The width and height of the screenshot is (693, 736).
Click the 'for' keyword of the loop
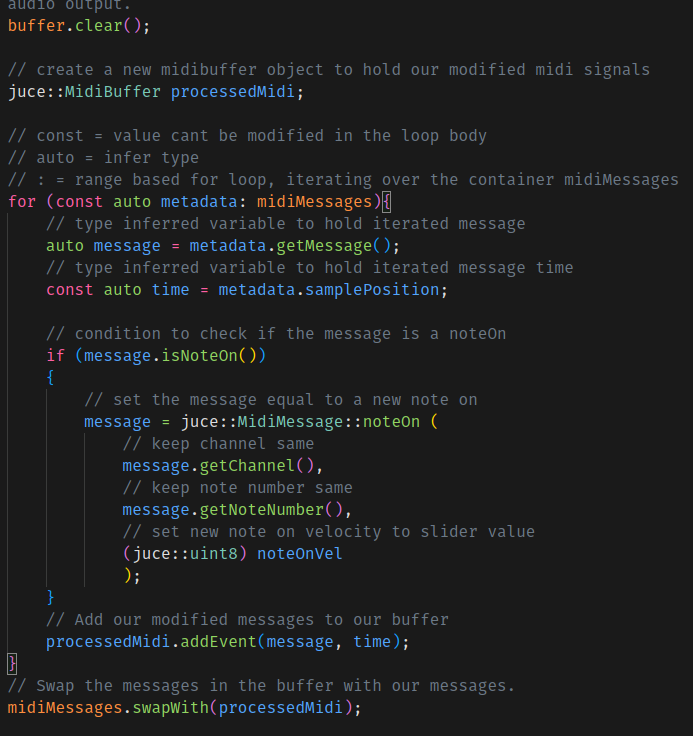tap(21, 201)
